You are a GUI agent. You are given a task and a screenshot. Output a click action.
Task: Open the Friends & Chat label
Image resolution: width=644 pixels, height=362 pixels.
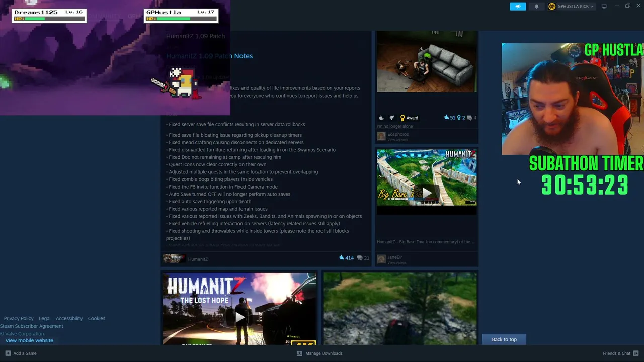point(616,353)
